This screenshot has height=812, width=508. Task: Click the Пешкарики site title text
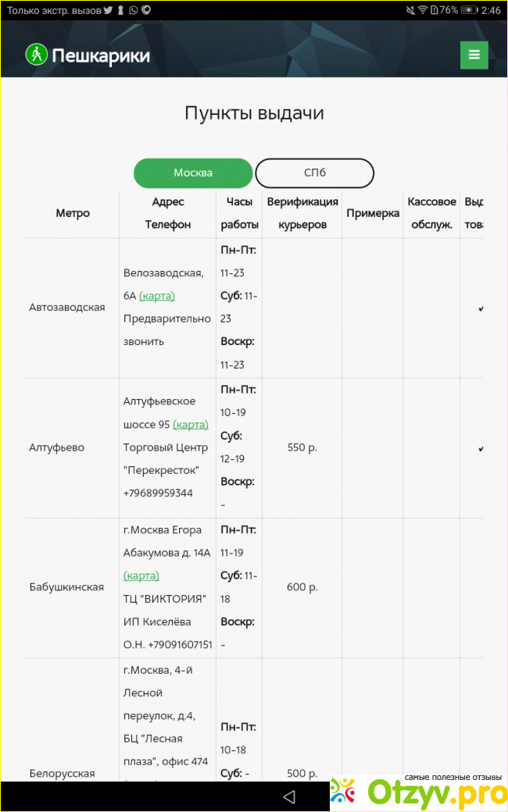(101, 55)
